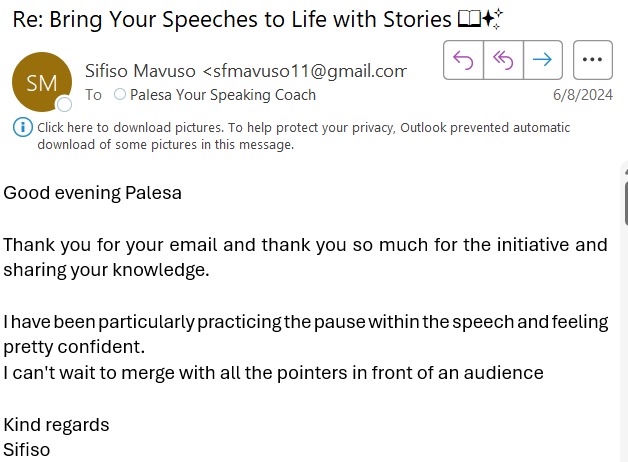Forward this email with the right-arrow icon
Viewport: 628px width, 462px height.
[543, 60]
